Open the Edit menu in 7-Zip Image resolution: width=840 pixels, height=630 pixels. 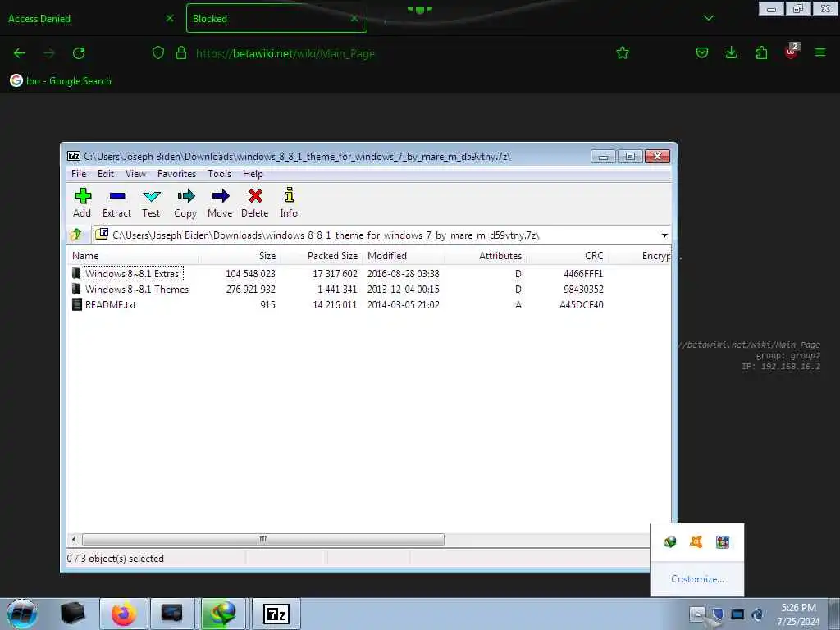click(x=106, y=174)
